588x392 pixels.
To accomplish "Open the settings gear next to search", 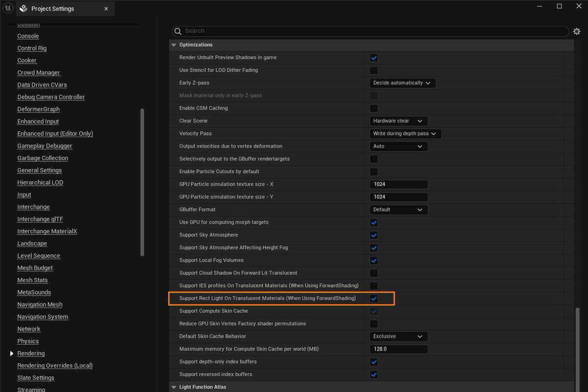I will [577, 31].
